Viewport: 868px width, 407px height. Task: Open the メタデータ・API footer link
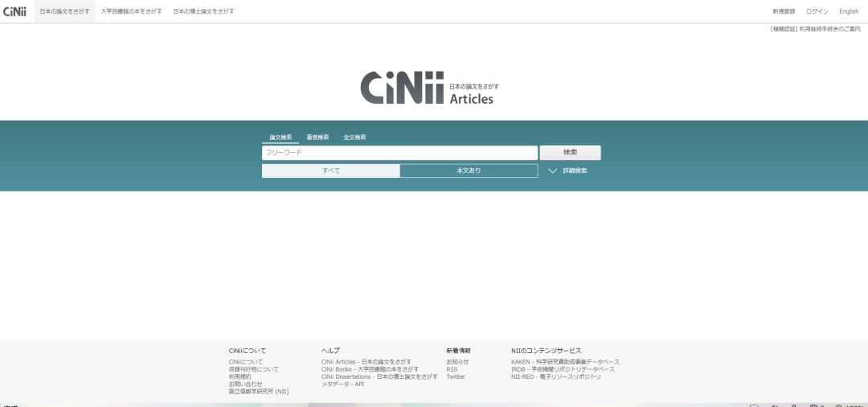(342, 384)
